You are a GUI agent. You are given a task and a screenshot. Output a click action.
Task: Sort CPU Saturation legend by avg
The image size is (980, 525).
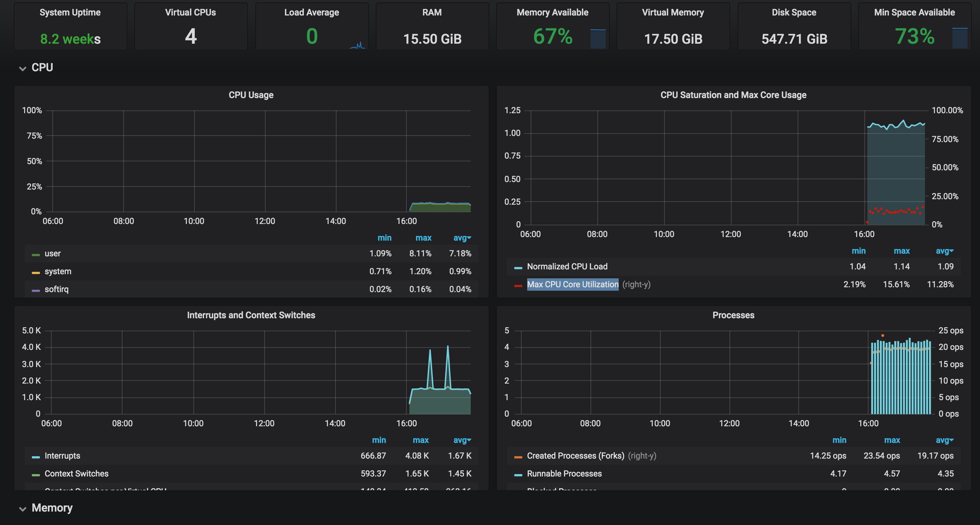pyautogui.click(x=944, y=251)
